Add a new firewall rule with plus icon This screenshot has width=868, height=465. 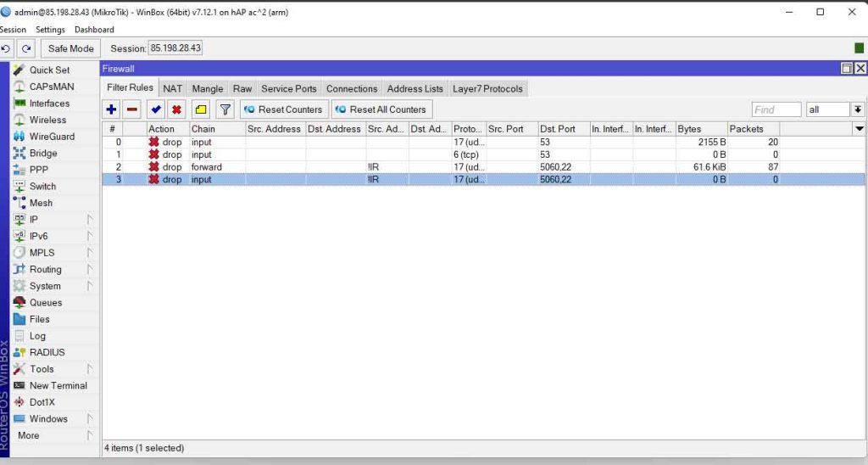[x=111, y=109]
